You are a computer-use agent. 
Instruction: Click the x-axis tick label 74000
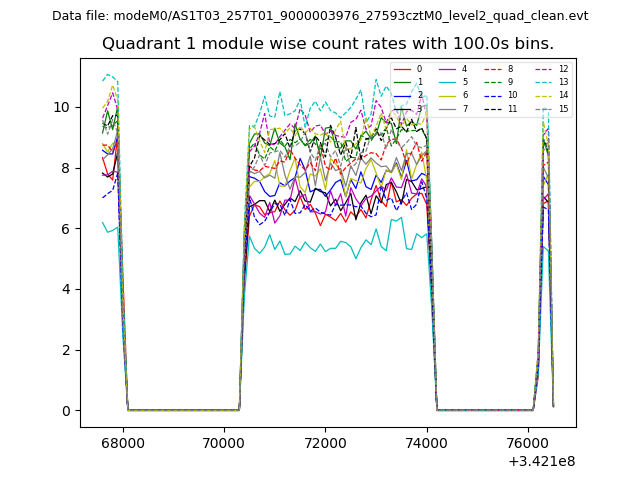(427, 441)
